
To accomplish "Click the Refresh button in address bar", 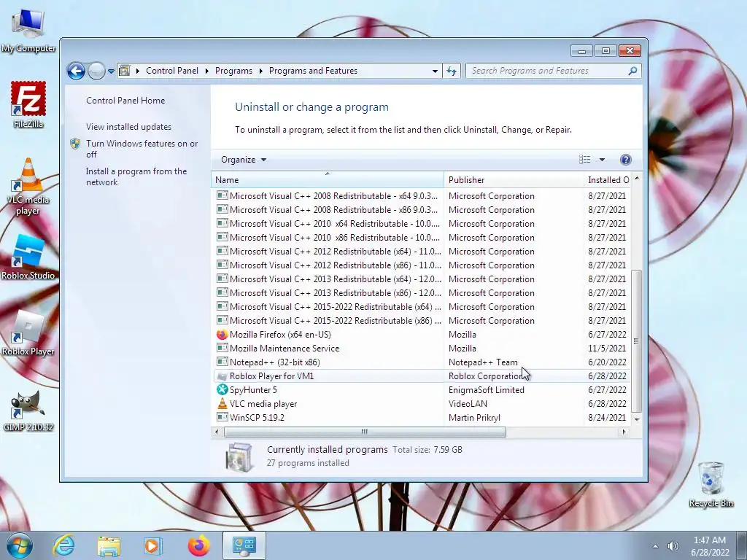I will click(451, 71).
